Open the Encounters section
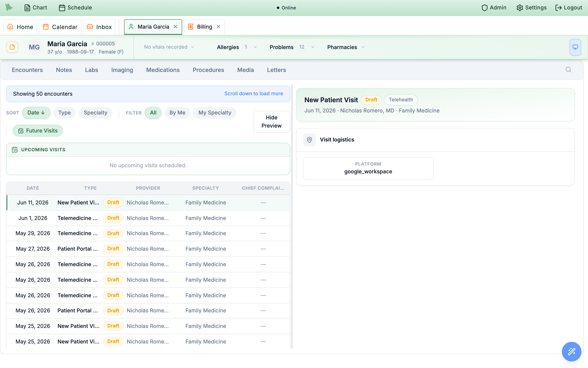The image size is (588, 368). coord(27,70)
